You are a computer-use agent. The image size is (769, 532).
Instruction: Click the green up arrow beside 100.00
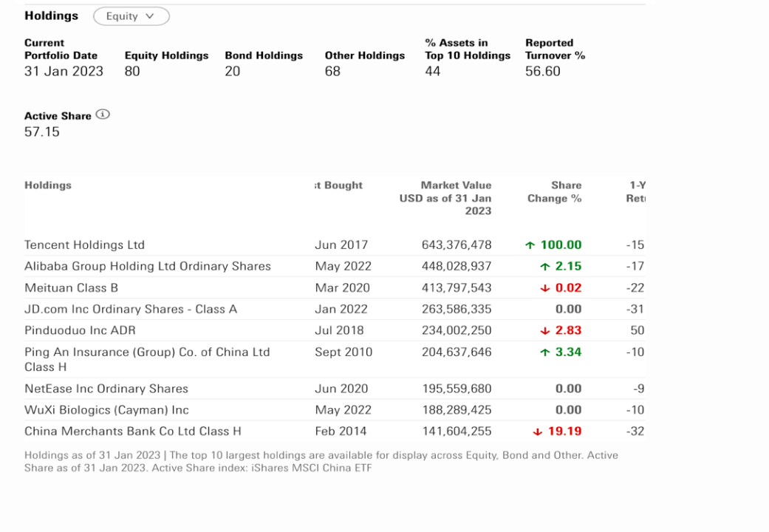(530, 245)
